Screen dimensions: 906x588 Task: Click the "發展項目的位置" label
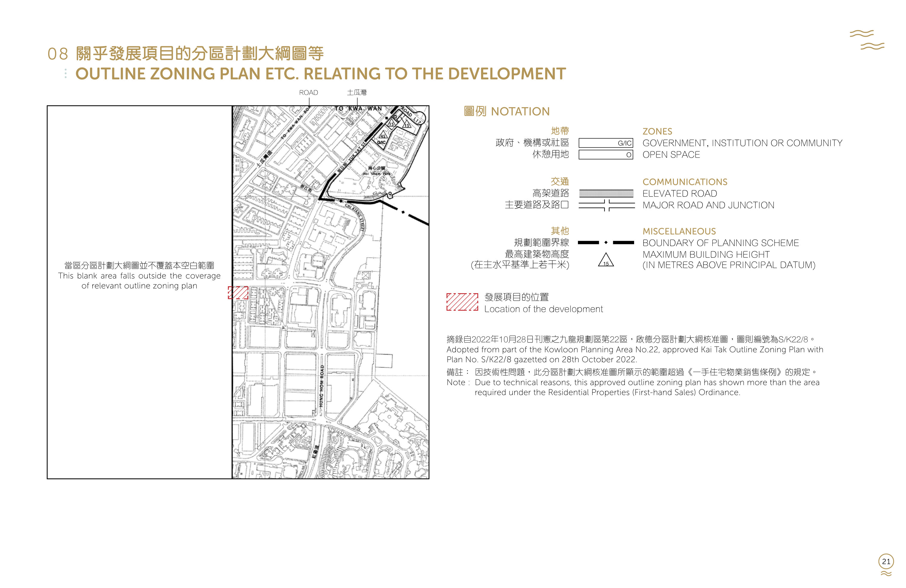[517, 297]
